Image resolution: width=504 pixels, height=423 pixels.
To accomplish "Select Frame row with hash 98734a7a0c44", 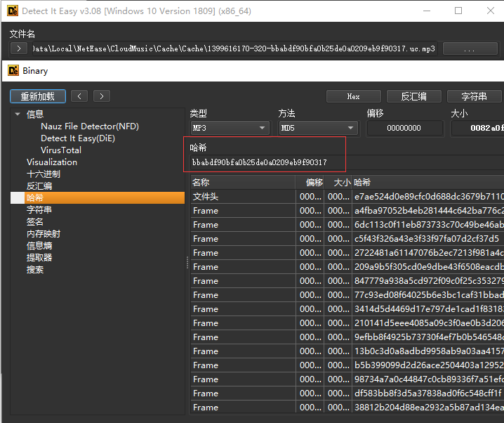I will coord(347,379).
